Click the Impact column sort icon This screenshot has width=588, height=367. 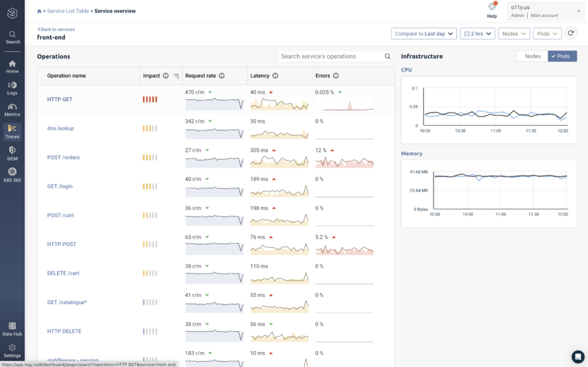176,76
